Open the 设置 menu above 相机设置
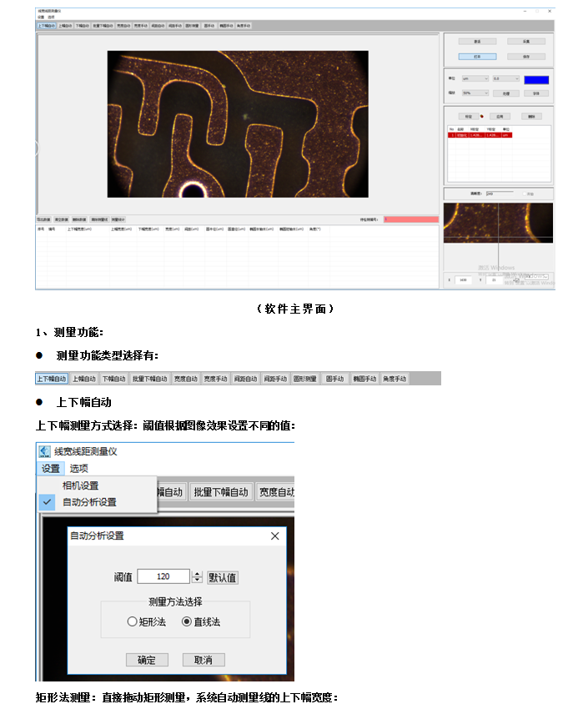Viewport: 588px width, 714px height. tap(50, 469)
